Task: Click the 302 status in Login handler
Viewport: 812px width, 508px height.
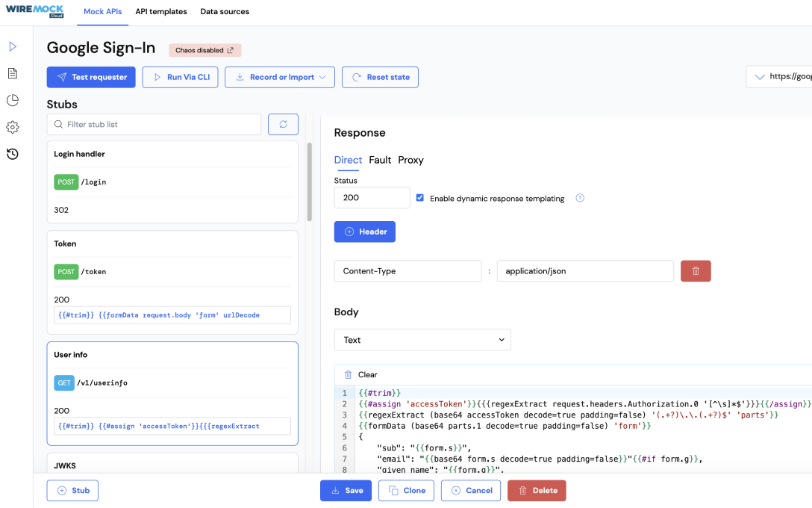Action: [x=61, y=210]
